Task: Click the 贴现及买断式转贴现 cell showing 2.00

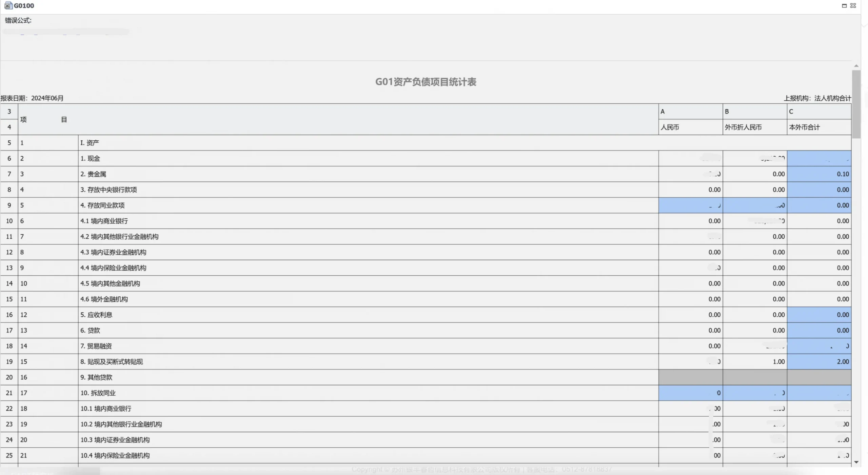Action: pyautogui.click(x=819, y=362)
